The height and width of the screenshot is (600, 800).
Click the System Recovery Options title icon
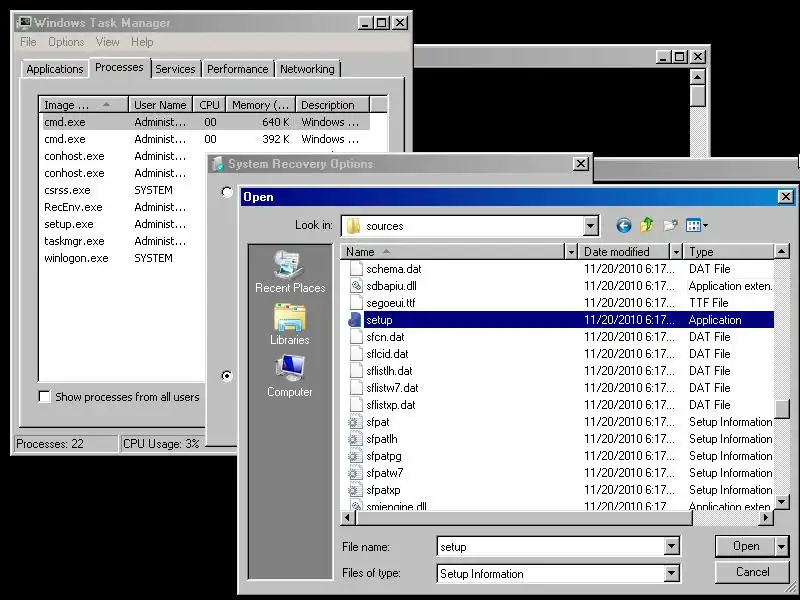(218, 164)
